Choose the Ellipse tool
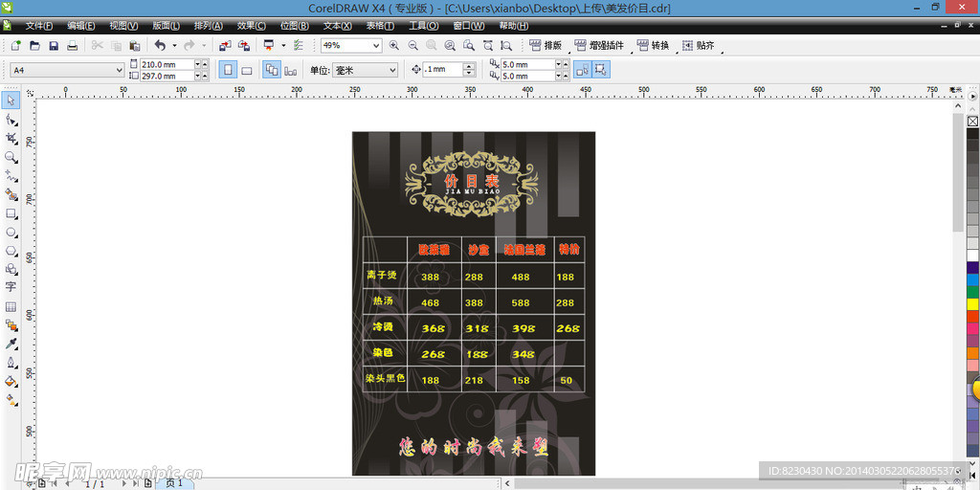This screenshot has height=490, width=980. tap(11, 233)
